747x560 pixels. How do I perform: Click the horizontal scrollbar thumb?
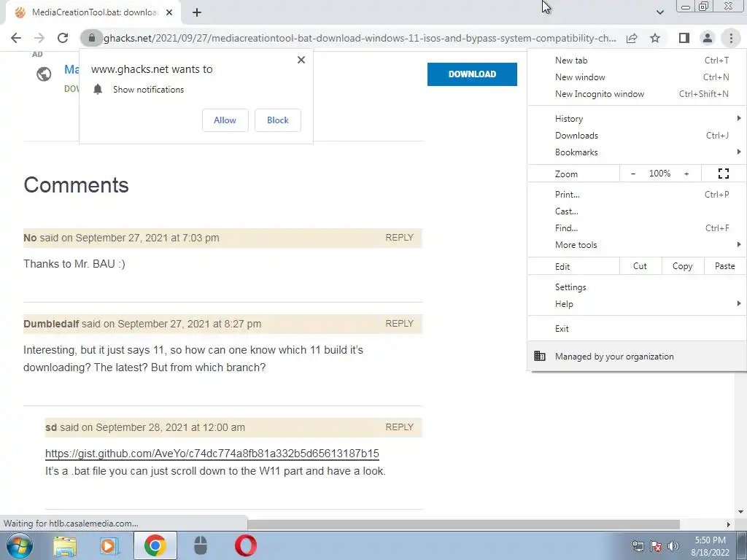pos(463,524)
